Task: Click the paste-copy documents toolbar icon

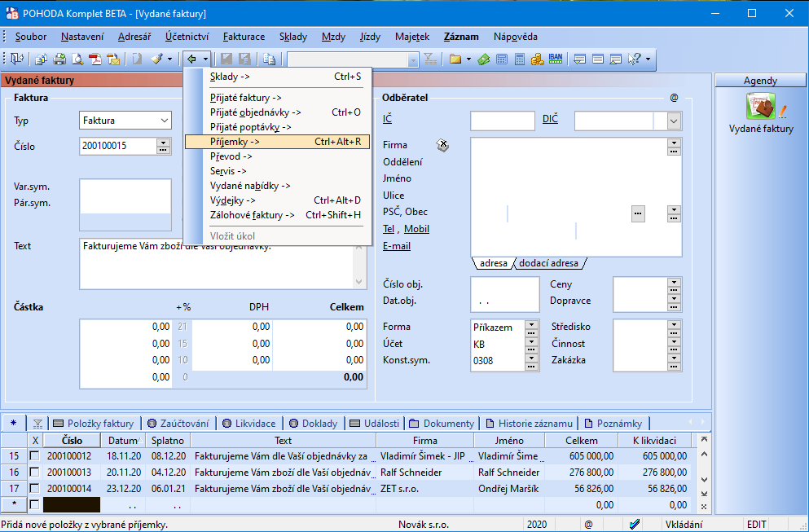Action: [269, 59]
